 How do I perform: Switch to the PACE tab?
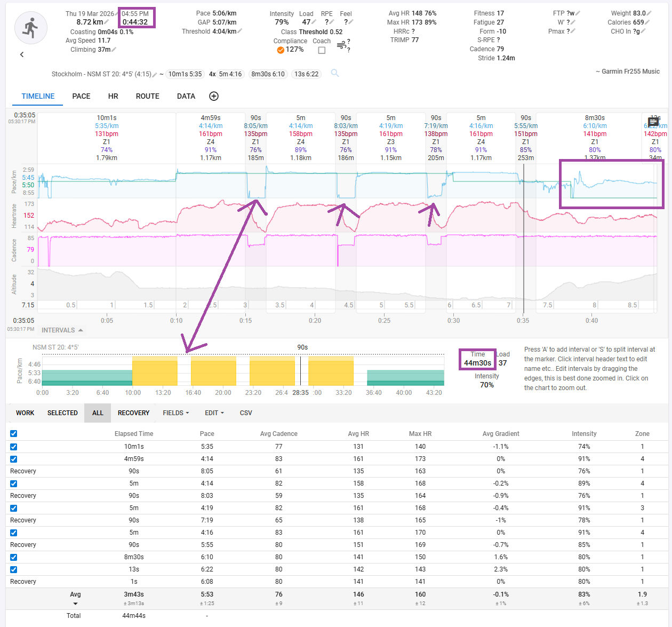pyautogui.click(x=81, y=96)
